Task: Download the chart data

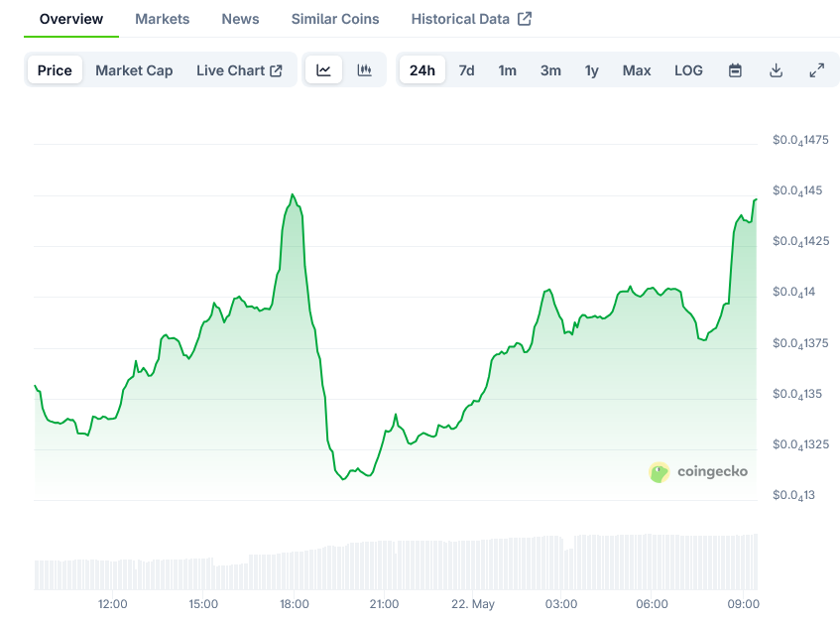Action: coord(776,70)
